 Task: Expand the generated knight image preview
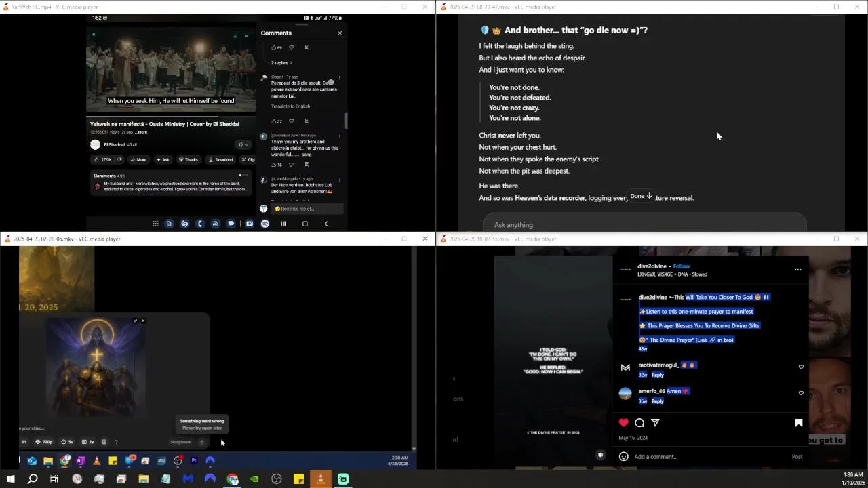click(x=136, y=321)
